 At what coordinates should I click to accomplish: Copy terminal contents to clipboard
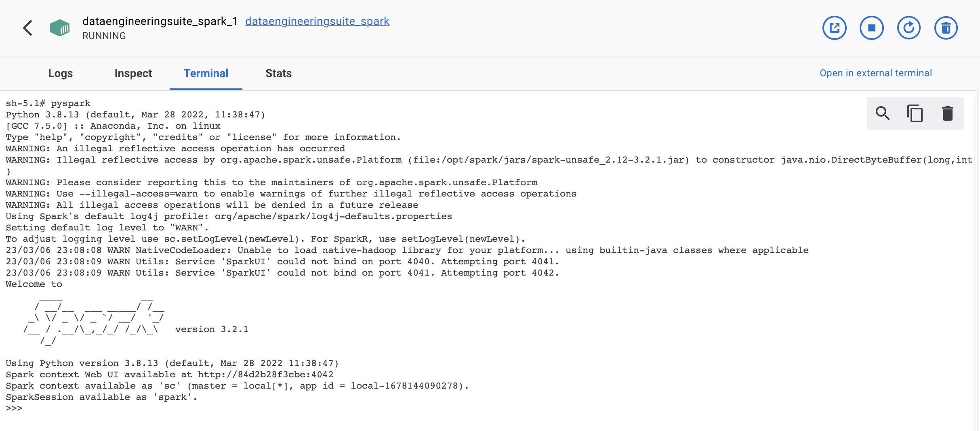(915, 113)
